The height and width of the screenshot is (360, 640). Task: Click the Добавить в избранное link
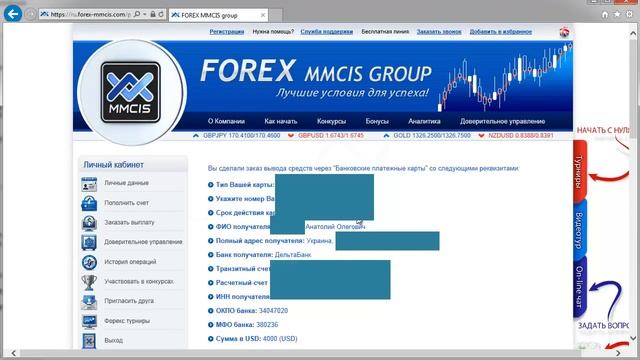coord(500,31)
